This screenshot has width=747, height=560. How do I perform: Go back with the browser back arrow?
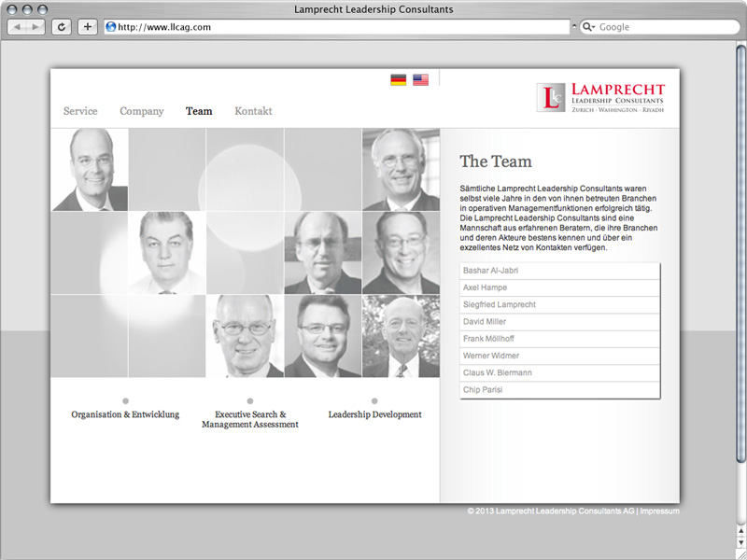18,27
